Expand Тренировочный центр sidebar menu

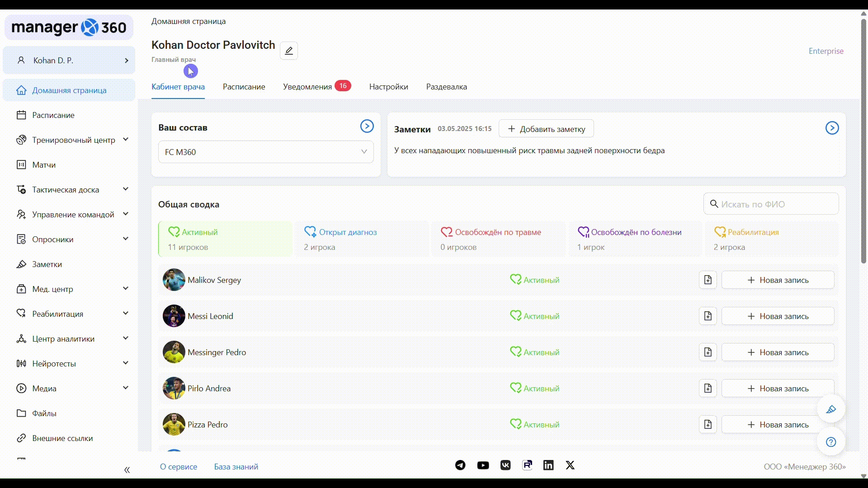(x=73, y=140)
